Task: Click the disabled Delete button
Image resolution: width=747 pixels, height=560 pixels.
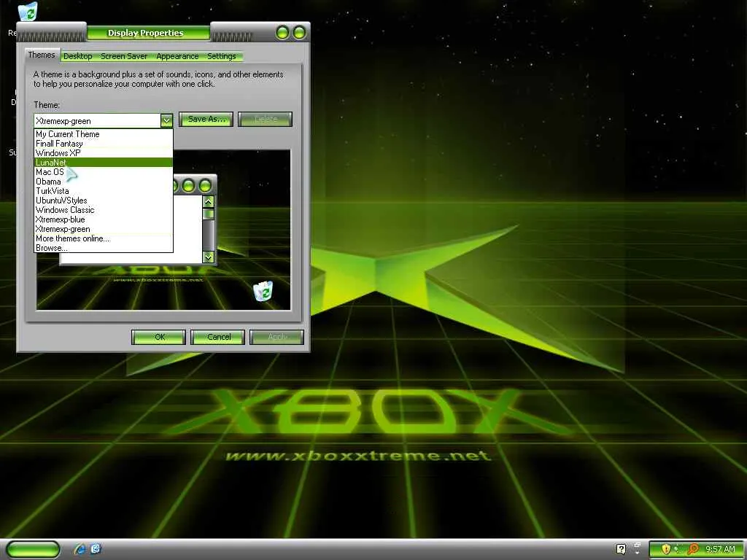Action: point(265,119)
